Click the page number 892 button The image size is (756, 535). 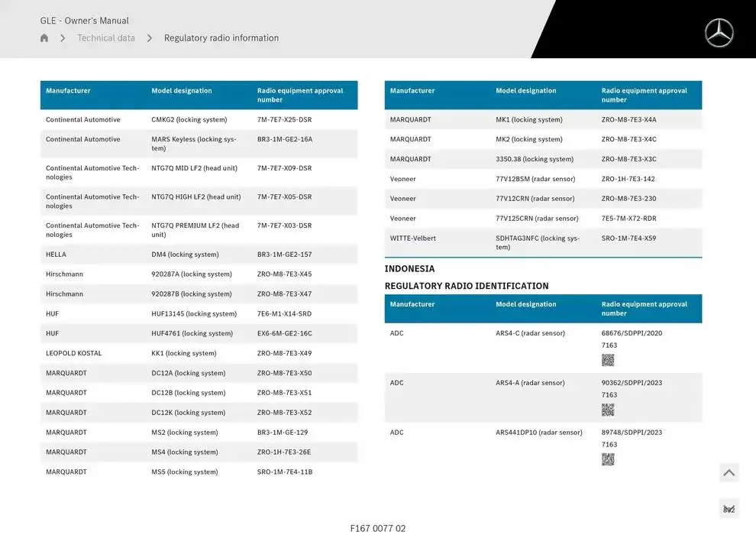click(729, 509)
